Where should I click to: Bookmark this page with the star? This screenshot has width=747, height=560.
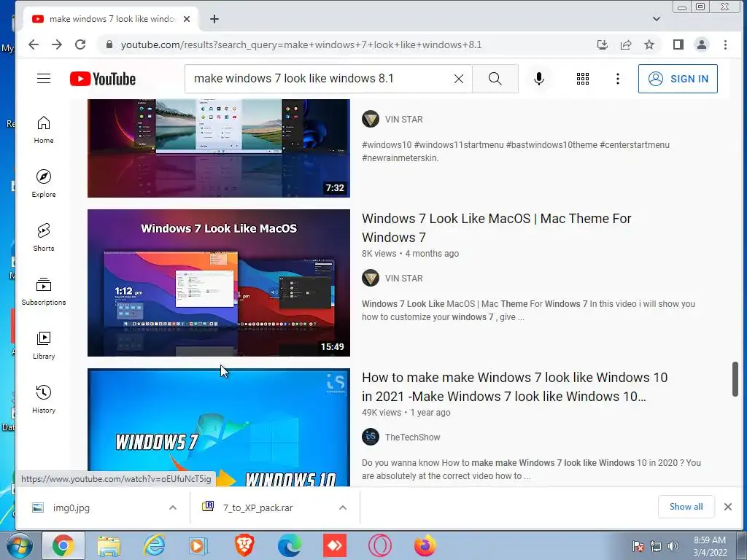pyautogui.click(x=649, y=44)
